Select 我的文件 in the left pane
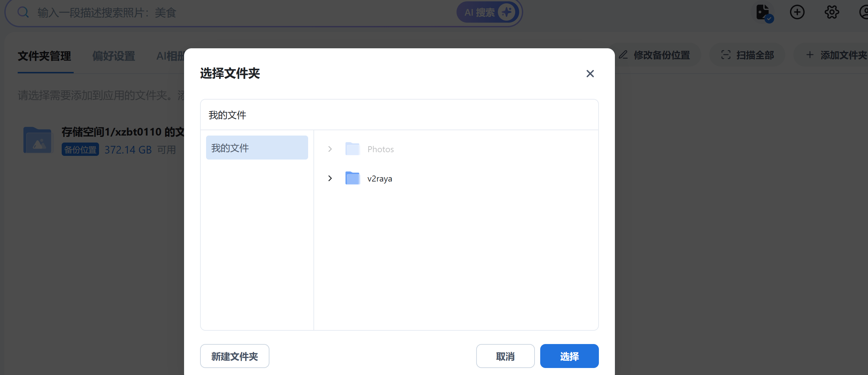 tap(257, 148)
